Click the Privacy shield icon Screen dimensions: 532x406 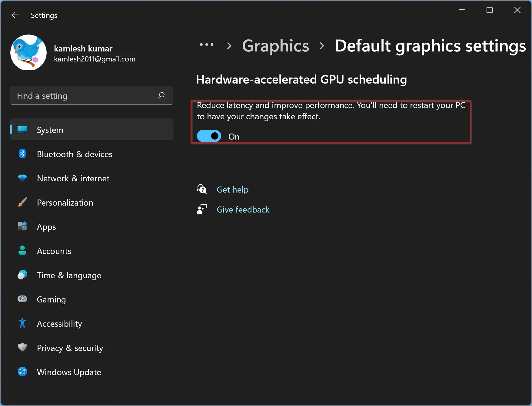(22, 347)
